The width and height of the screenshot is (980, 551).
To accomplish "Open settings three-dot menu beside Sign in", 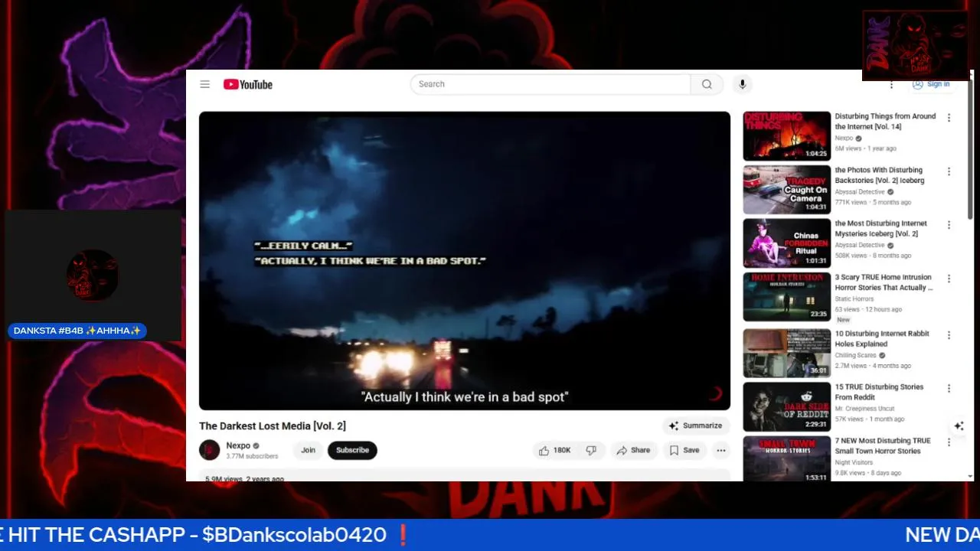I will pyautogui.click(x=891, y=84).
